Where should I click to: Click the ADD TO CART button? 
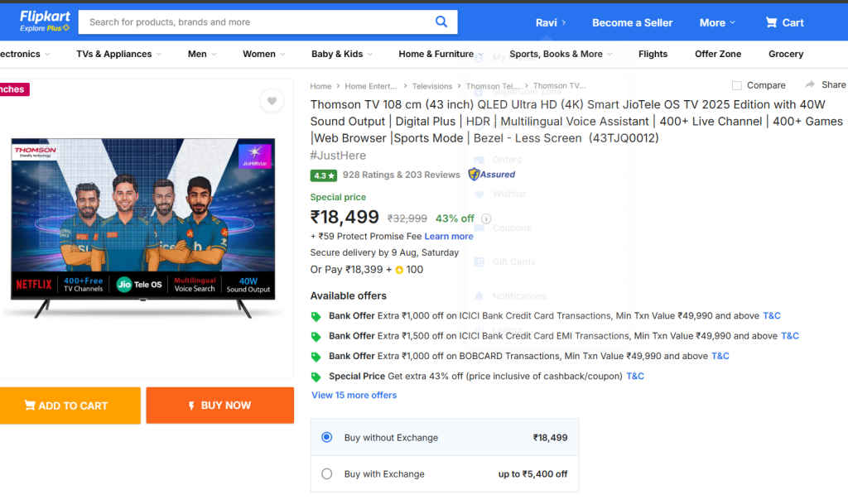[70, 406]
